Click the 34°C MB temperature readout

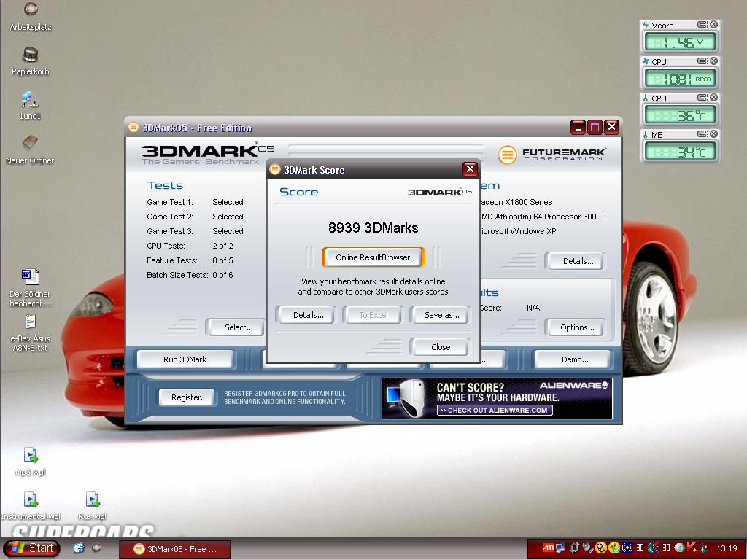(681, 152)
